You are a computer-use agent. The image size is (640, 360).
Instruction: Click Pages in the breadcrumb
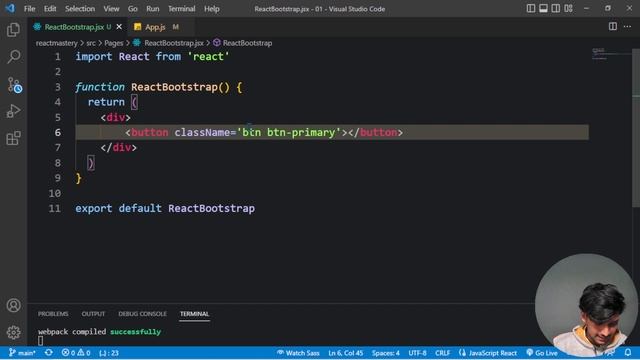(113, 43)
